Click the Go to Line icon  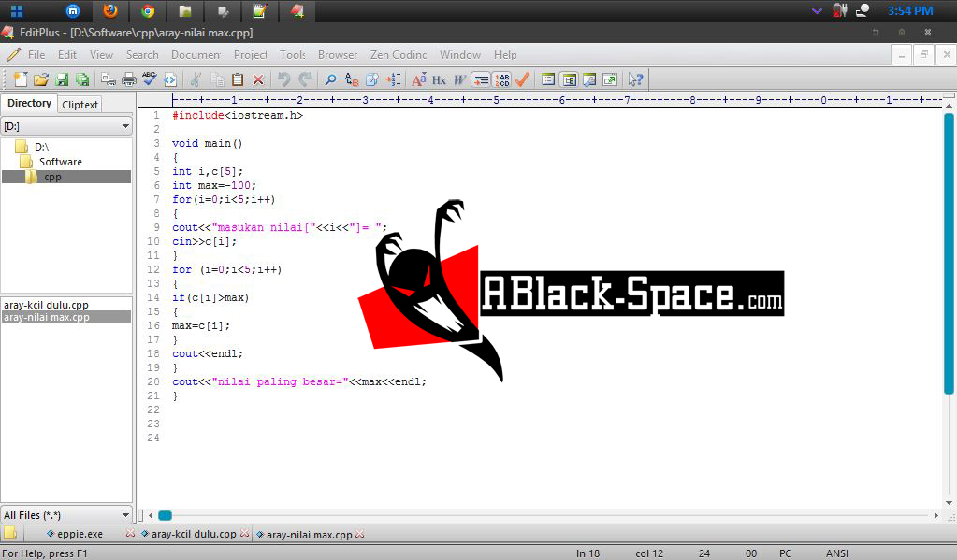(x=393, y=79)
